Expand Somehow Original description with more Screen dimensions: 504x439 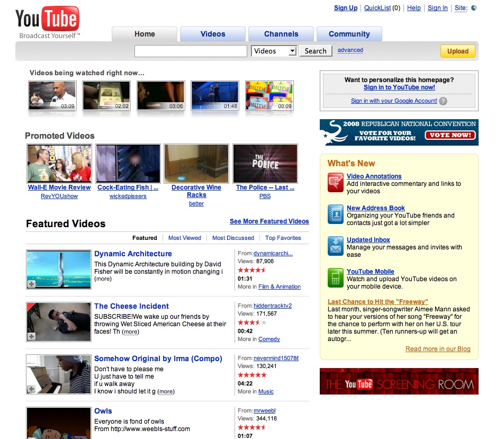pos(166,391)
